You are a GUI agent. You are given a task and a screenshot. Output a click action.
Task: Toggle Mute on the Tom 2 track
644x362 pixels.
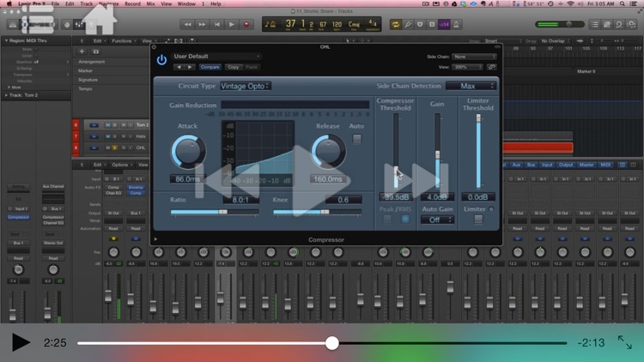107,124
